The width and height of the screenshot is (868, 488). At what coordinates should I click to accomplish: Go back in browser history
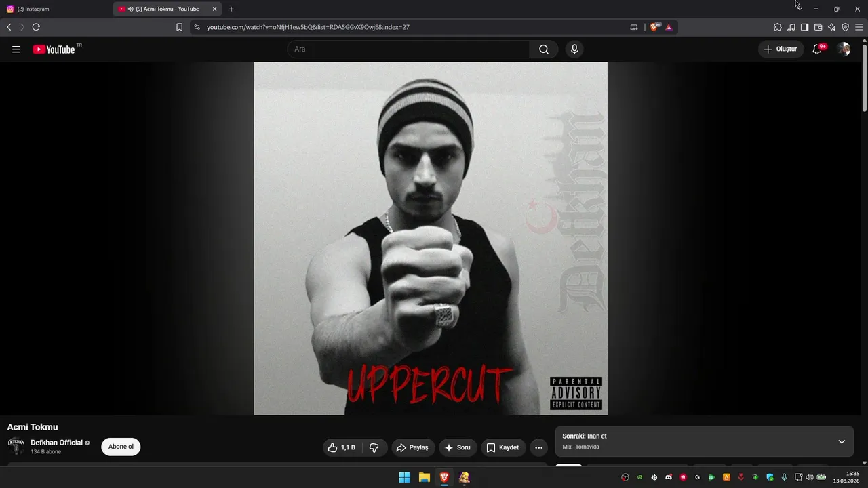click(x=9, y=27)
